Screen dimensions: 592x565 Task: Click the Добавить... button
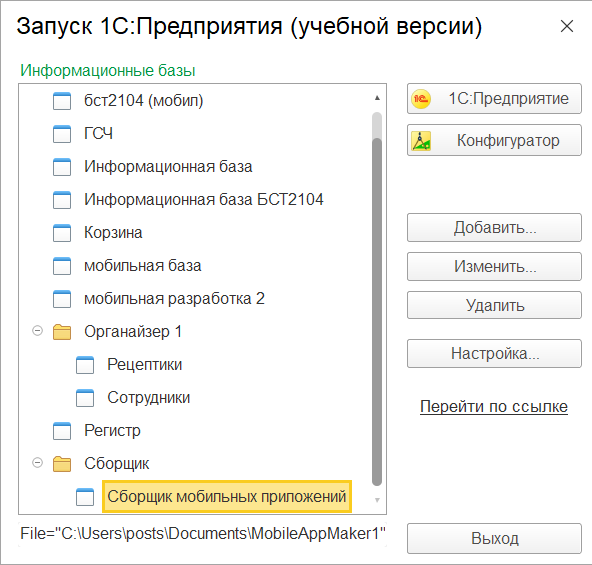[494, 228]
